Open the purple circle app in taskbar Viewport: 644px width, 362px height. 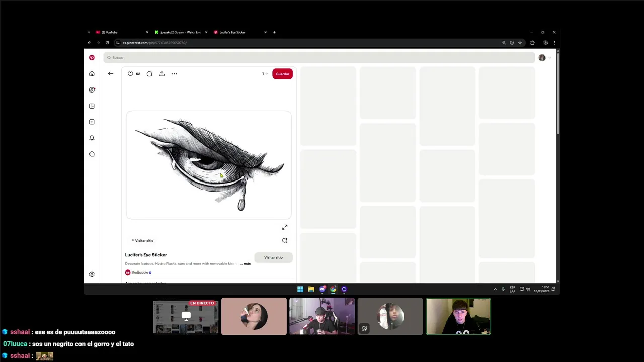[x=344, y=289]
